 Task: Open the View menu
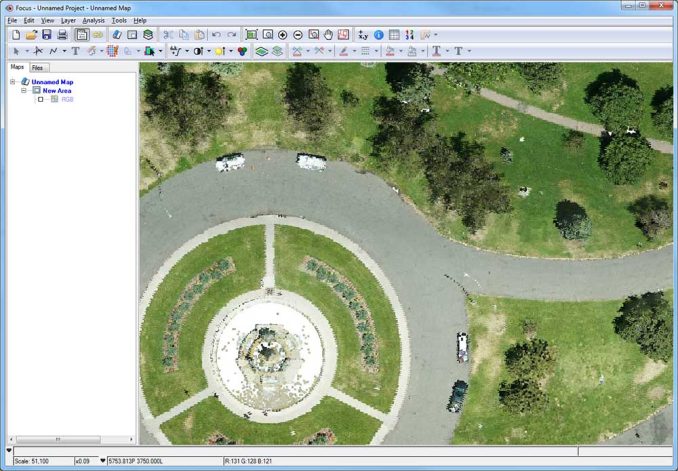(48, 21)
